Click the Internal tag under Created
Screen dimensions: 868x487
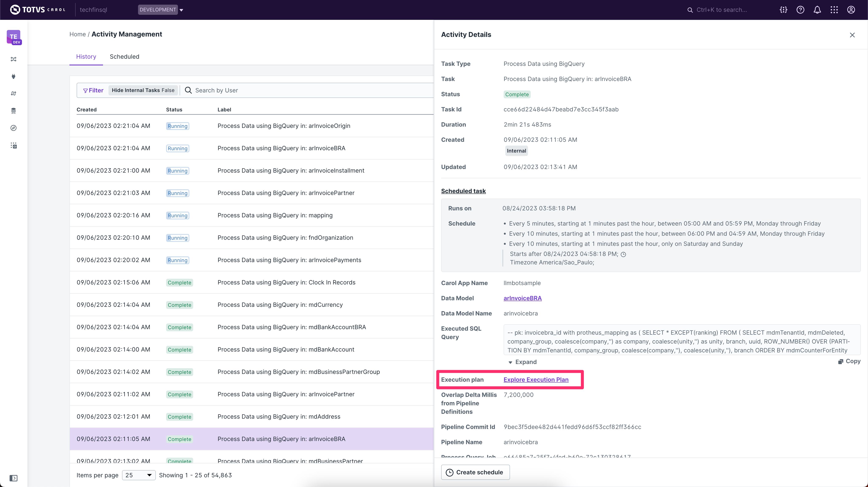[x=516, y=151]
